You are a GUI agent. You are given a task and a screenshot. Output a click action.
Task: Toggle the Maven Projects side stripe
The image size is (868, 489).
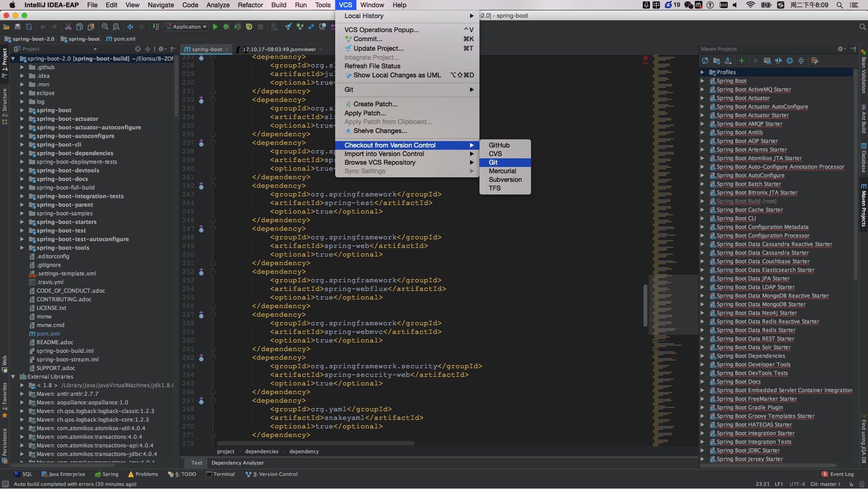(863, 204)
